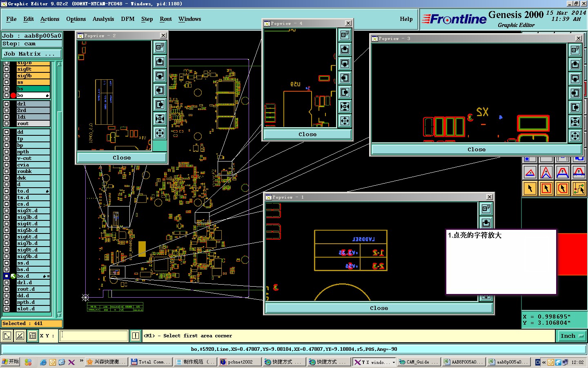Click layer list scrollbar down arrow

click(x=59, y=315)
